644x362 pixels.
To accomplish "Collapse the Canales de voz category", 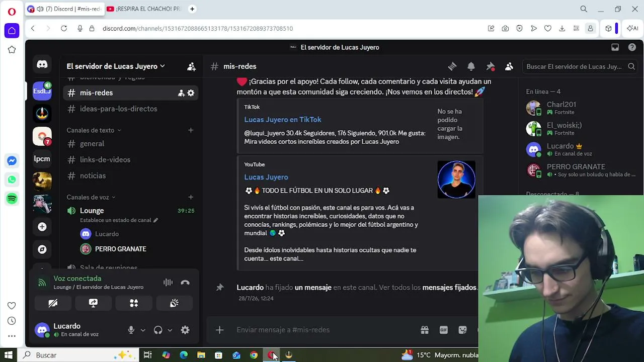I will tap(91, 197).
